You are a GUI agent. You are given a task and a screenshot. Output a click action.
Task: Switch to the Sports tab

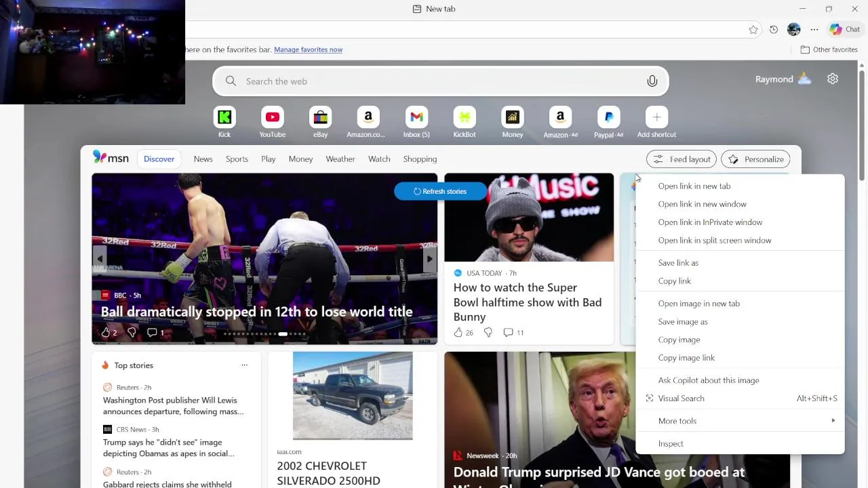(237, 159)
